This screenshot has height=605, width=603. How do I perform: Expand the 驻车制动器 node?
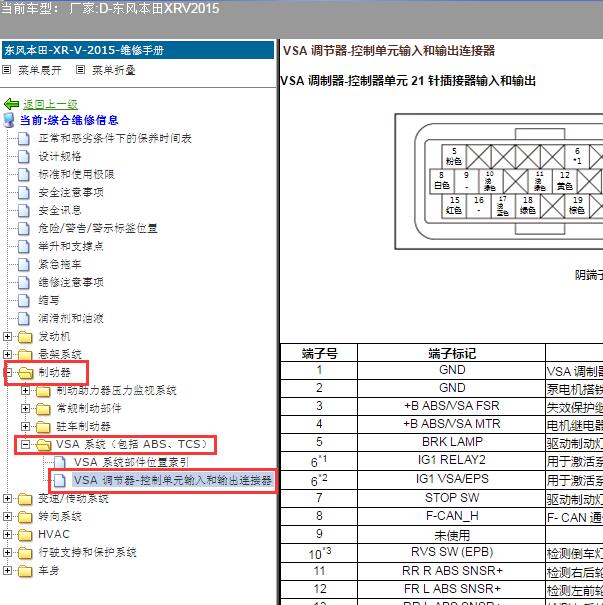[x=25, y=426]
